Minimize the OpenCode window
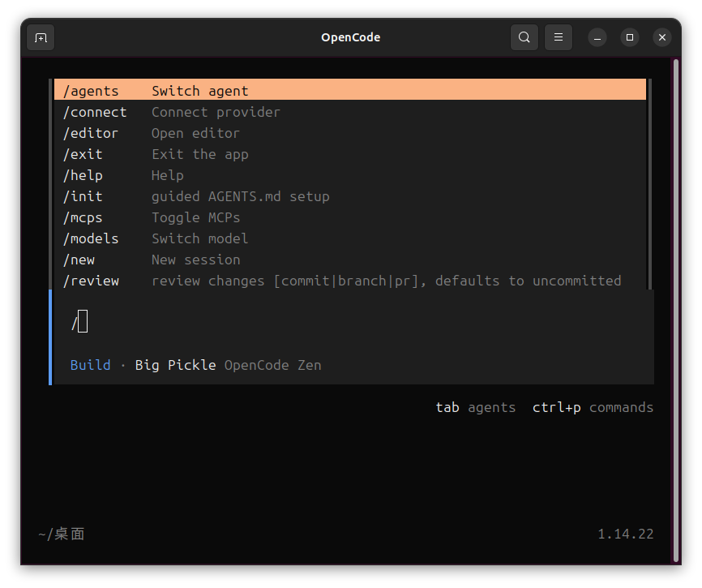Screen dimensions: 702x588 click(x=597, y=37)
